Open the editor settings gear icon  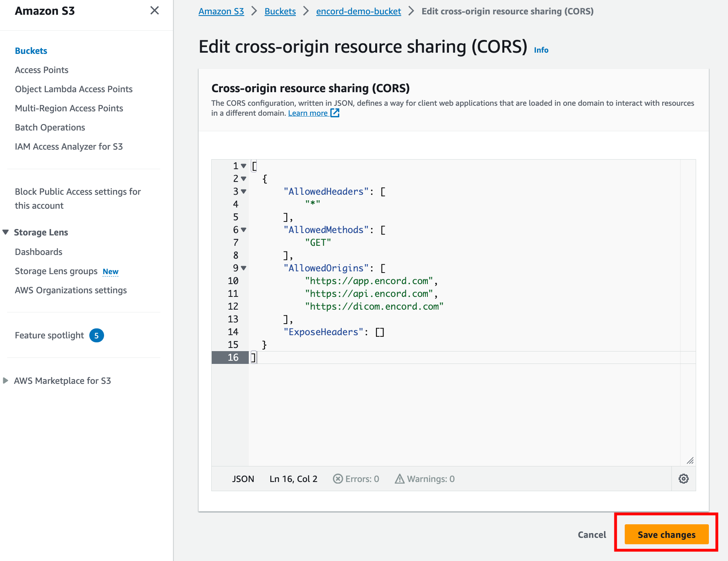[683, 478]
